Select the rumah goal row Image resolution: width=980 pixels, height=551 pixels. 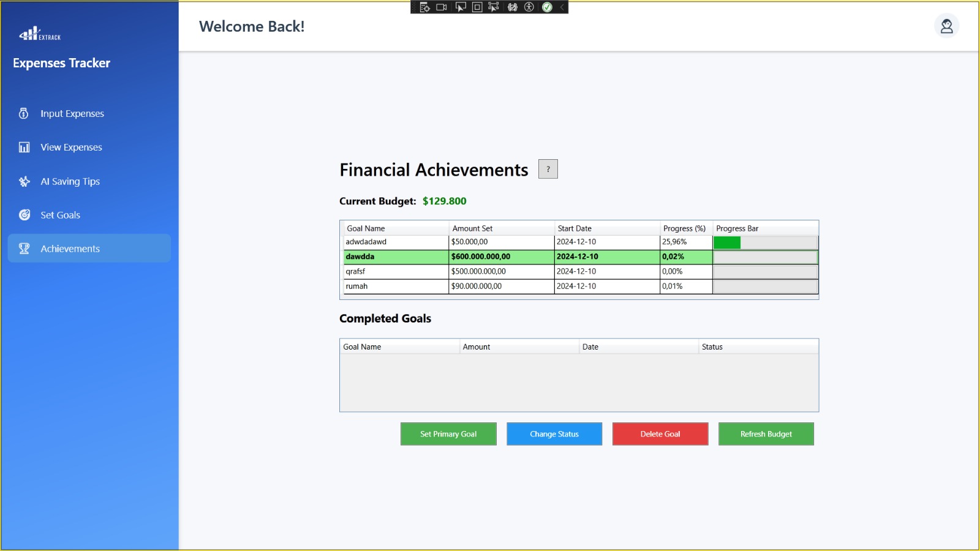point(395,287)
